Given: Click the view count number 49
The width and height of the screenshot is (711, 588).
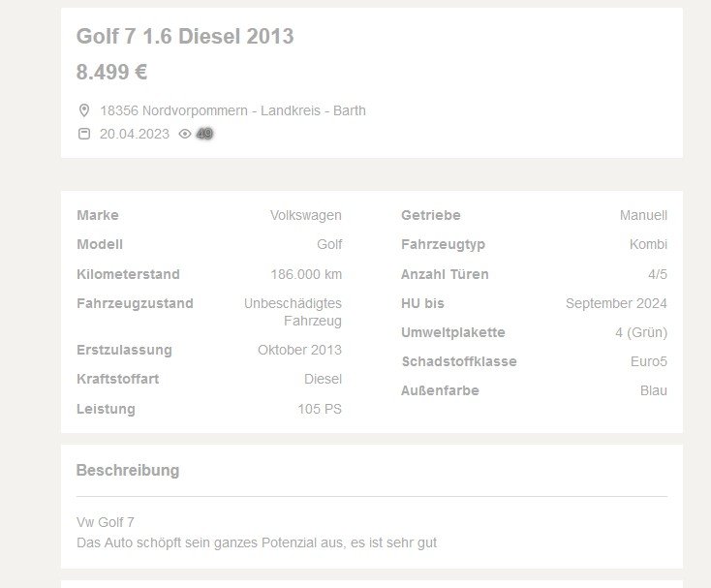Looking at the screenshot, I should [x=204, y=134].
